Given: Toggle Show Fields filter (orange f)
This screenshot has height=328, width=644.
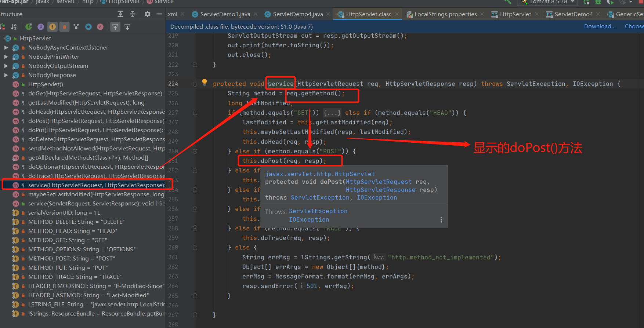Looking at the screenshot, I should tap(53, 27).
